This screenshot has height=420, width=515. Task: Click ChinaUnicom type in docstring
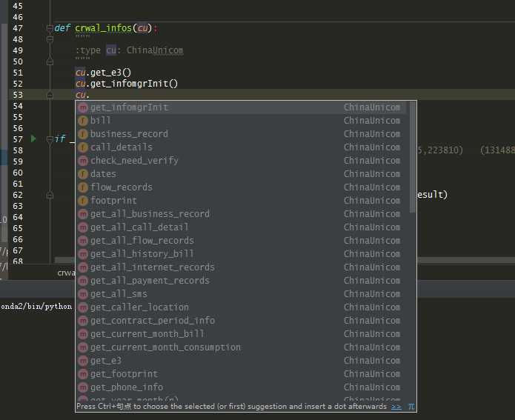[155, 50]
